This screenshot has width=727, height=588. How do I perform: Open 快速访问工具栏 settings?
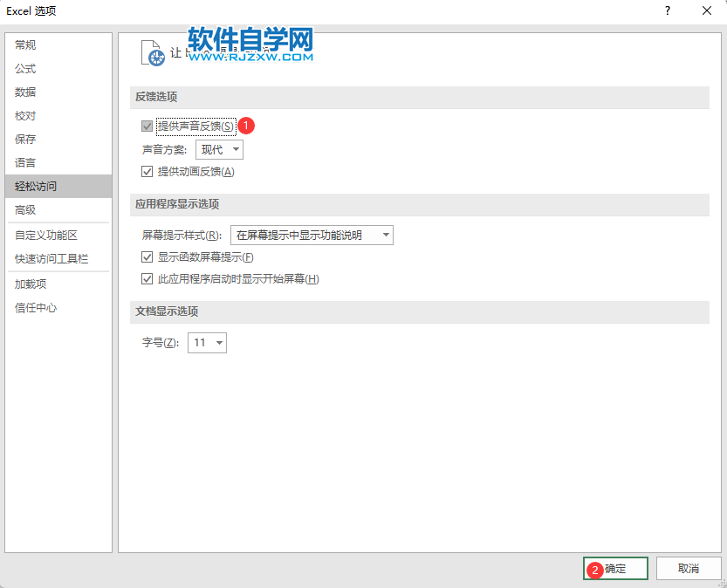click(58, 259)
